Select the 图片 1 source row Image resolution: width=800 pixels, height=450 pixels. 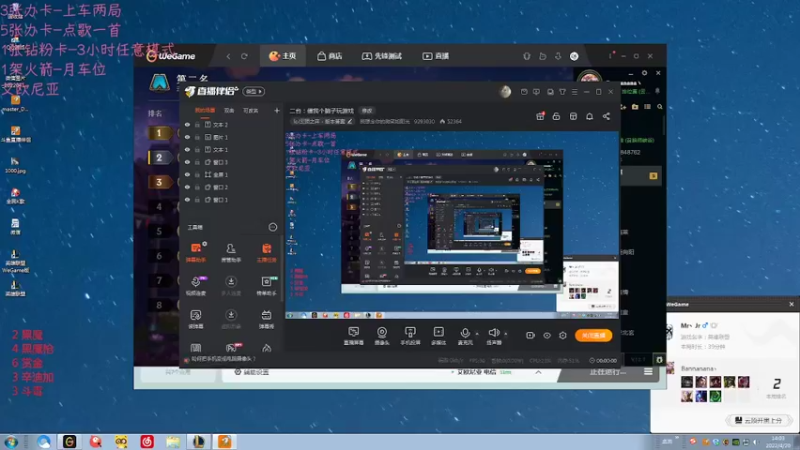(x=231, y=137)
